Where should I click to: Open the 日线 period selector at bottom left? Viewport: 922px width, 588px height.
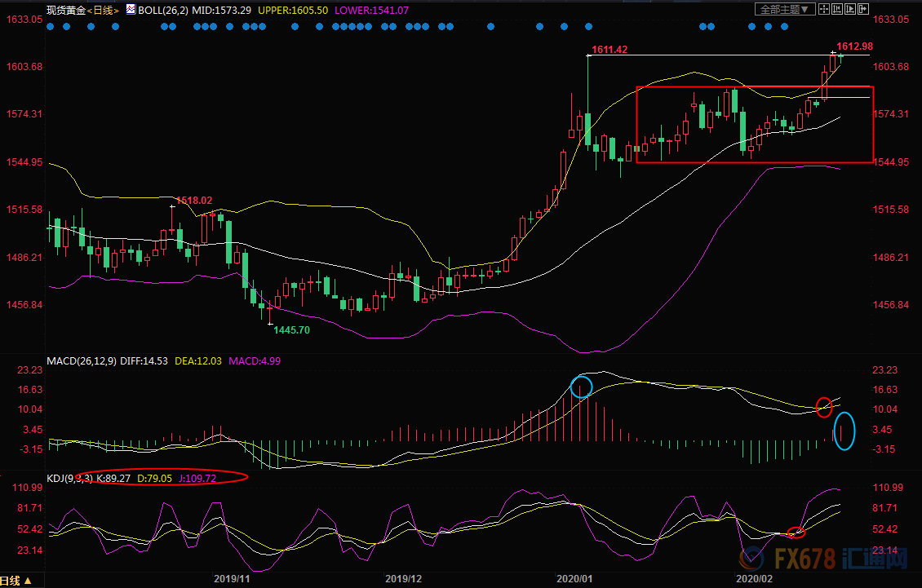tap(16, 581)
